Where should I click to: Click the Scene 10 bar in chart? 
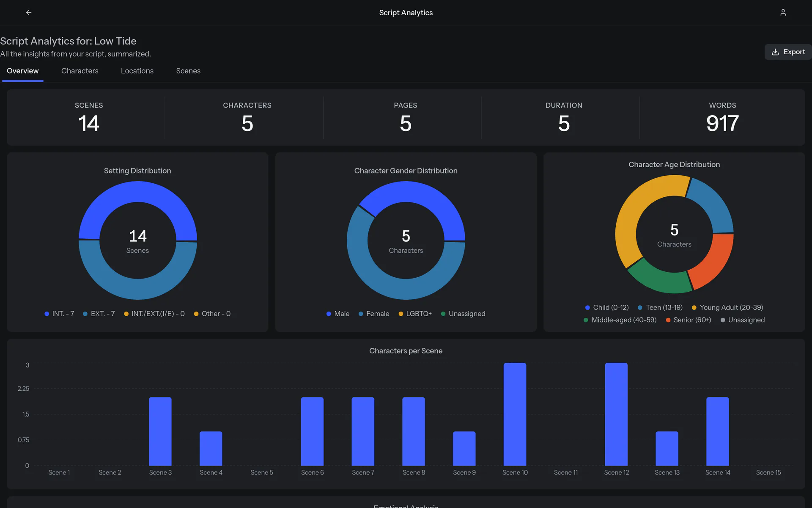coord(515,414)
